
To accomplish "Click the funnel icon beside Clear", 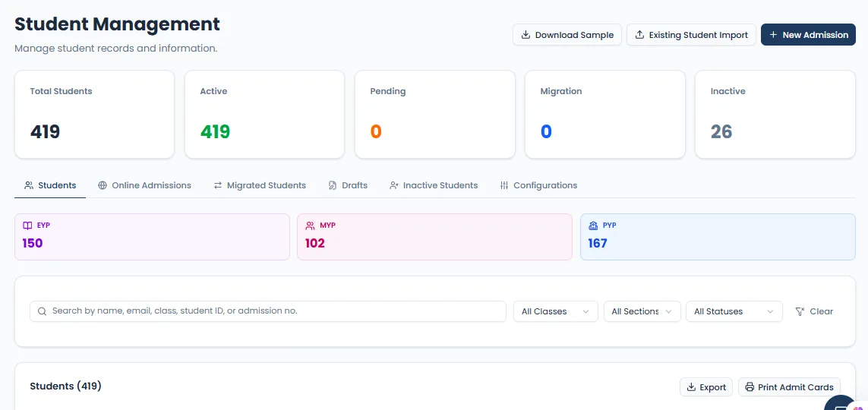I will tap(800, 311).
